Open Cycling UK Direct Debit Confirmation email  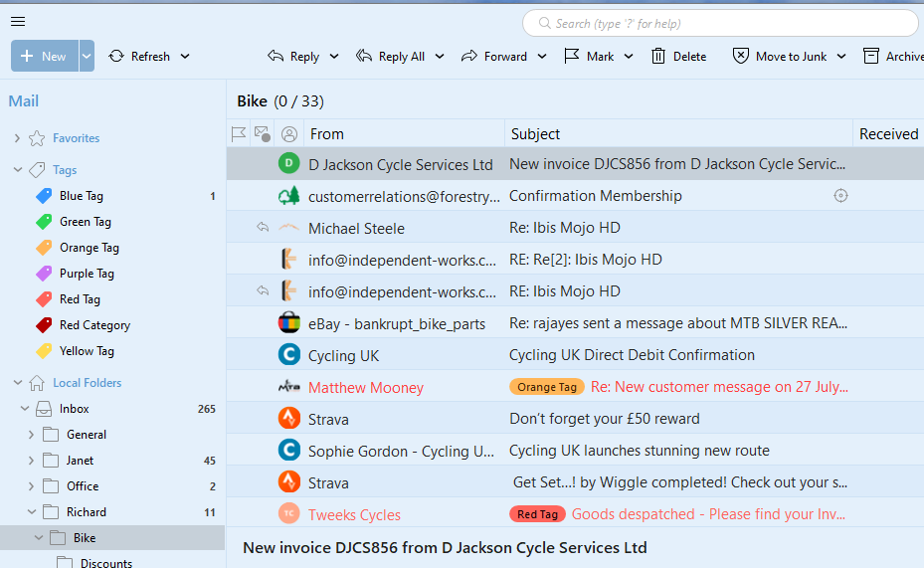pos(575,355)
